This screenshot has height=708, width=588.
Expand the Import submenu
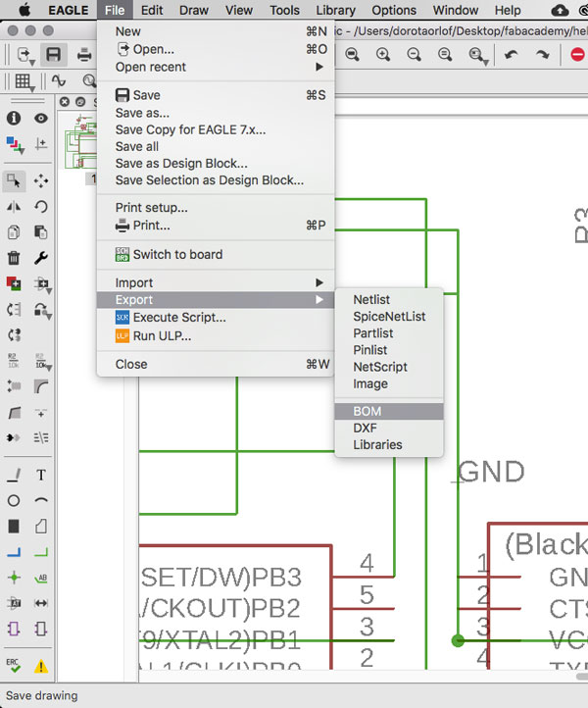tap(216, 282)
